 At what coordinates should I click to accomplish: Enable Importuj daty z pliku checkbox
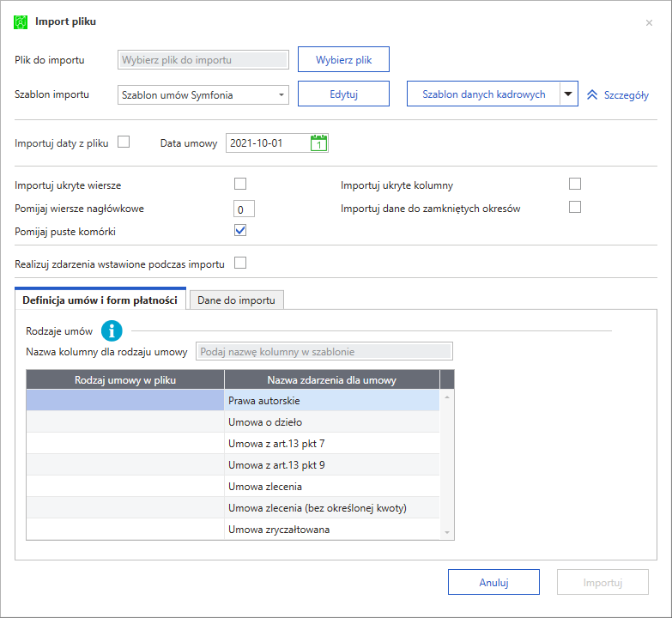(x=124, y=142)
